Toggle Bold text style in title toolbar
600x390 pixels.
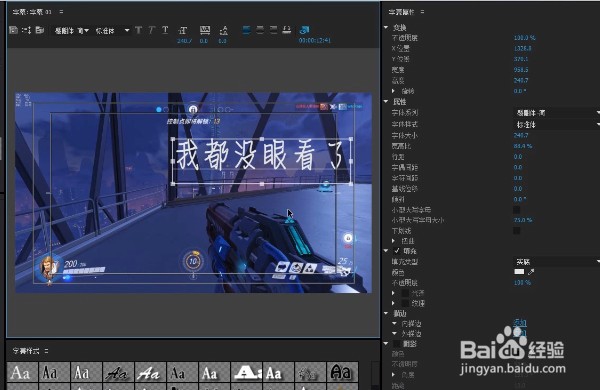[x=139, y=30]
